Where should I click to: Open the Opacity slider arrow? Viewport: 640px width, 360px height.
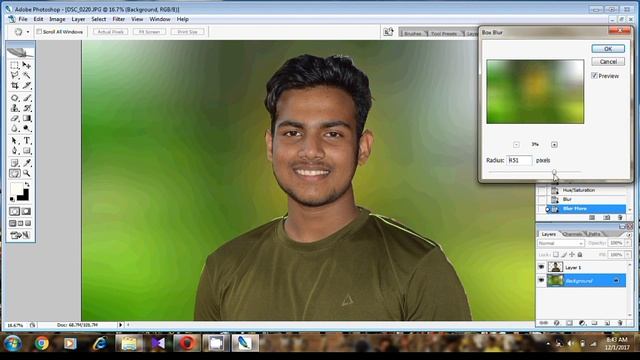(628, 243)
